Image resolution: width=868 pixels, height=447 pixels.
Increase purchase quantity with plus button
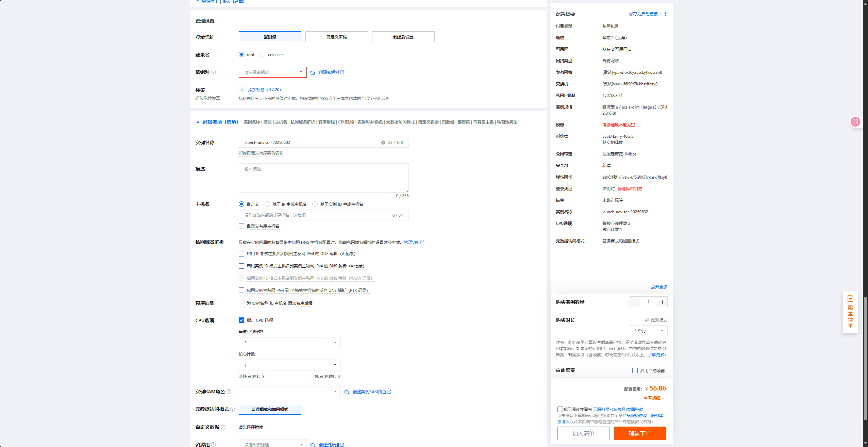(x=662, y=302)
